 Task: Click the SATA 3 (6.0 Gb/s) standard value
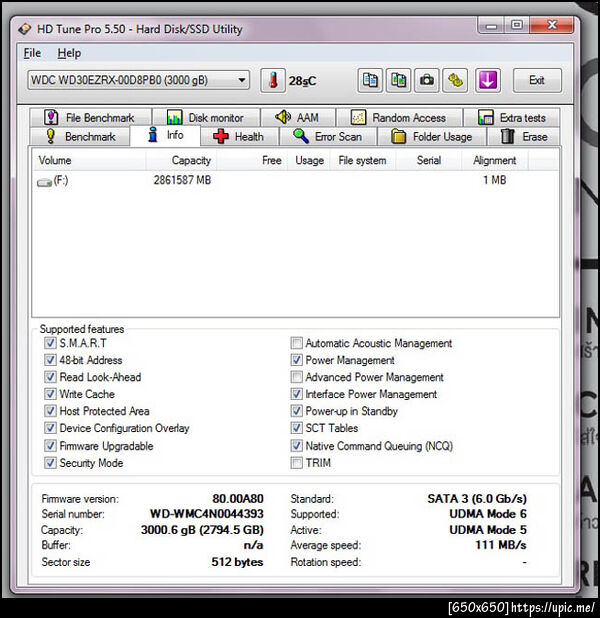[x=477, y=499]
